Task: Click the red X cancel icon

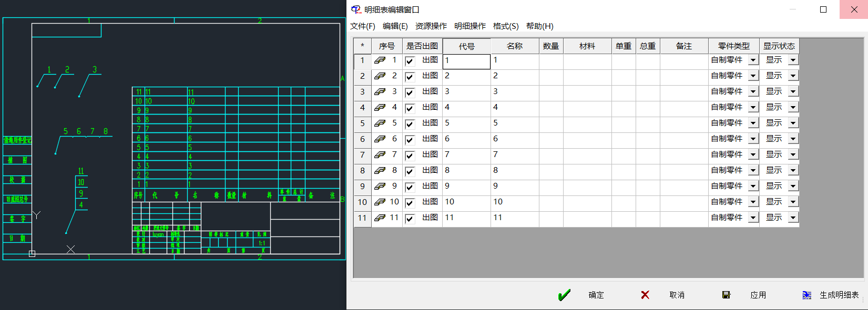Action: (x=645, y=295)
